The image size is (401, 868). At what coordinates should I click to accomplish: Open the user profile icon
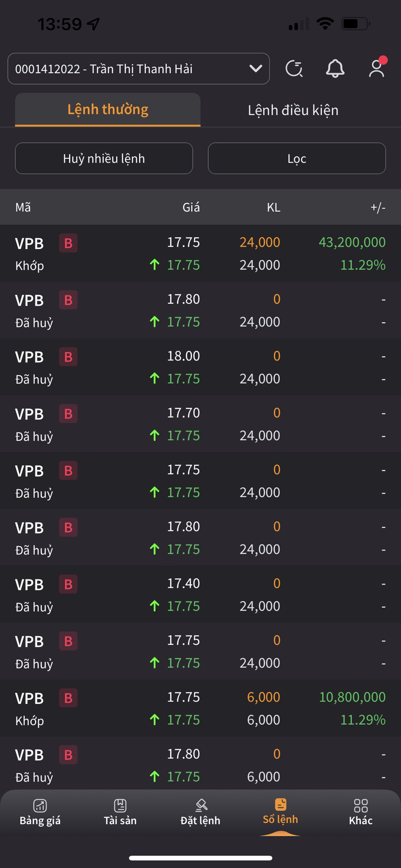377,69
